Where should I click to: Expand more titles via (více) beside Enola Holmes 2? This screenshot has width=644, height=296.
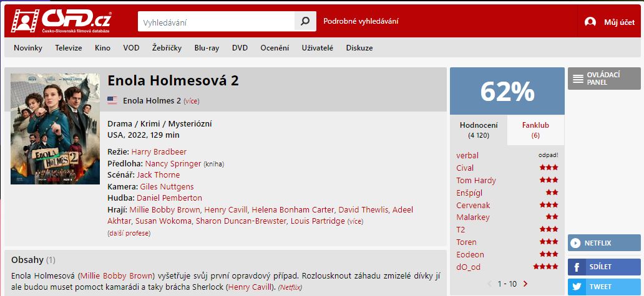coord(192,101)
